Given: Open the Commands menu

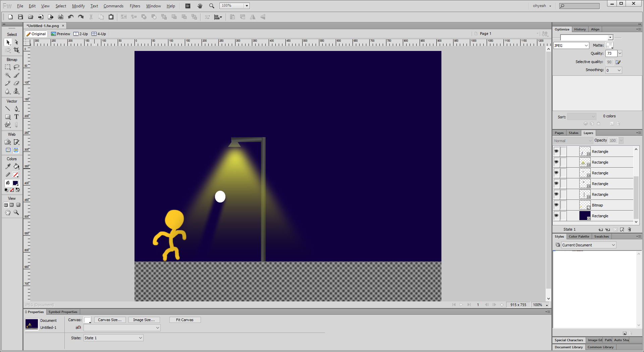Looking at the screenshot, I should (113, 6).
